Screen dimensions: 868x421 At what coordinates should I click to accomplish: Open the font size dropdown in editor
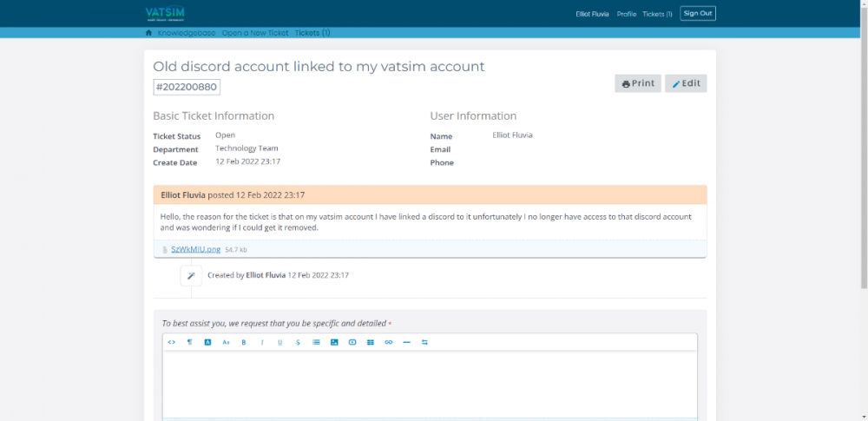(226, 342)
